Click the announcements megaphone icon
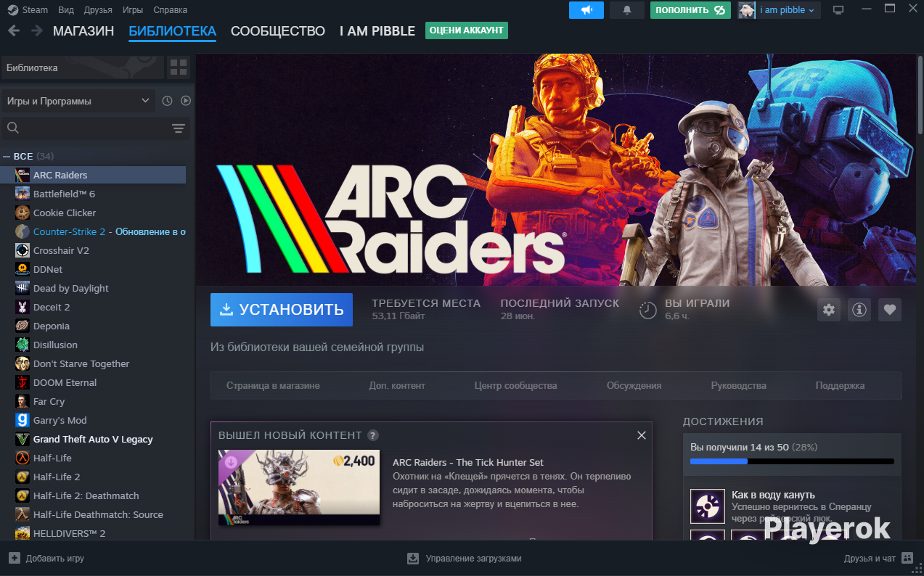The width and height of the screenshot is (924, 576). pos(586,10)
